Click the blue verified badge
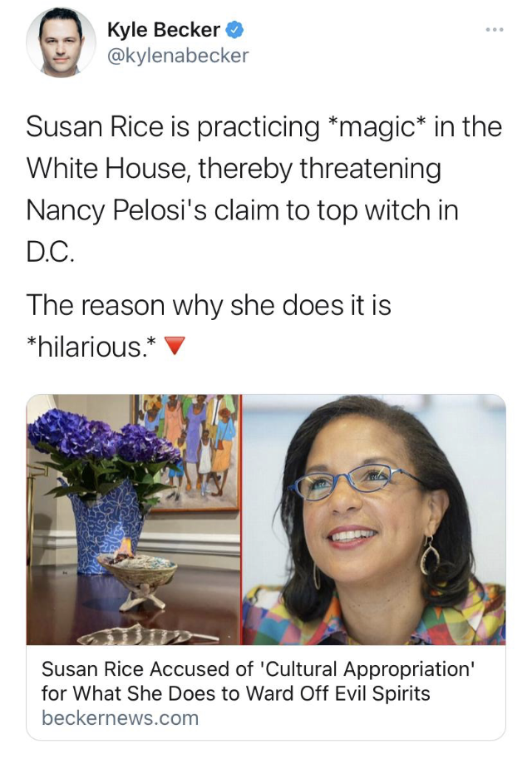Image resolution: width=532 pixels, height=759 pixels. point(234,30)
